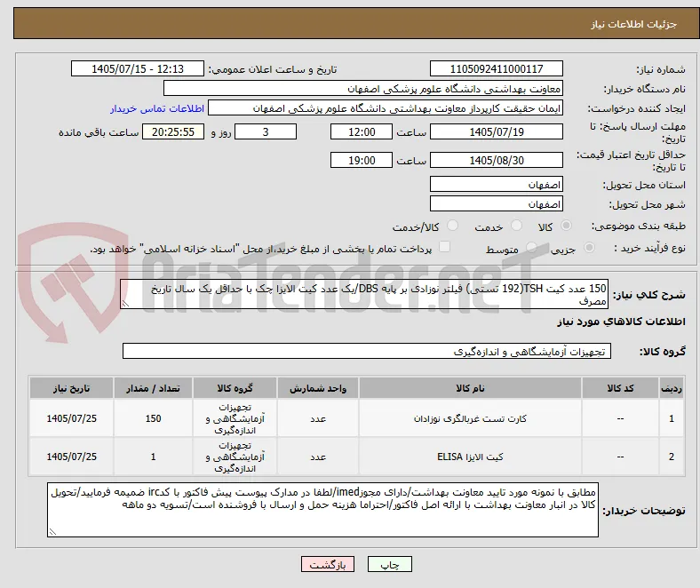Click the response deadline date 1405/07/19
This screenshot has width=700, height=588.
[497, 131]
